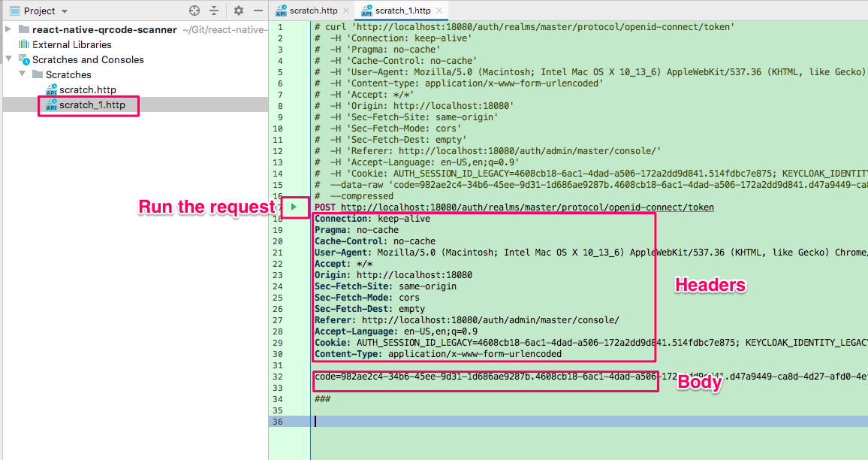The height and width of the screenshot is (460, 868).
Task: Click the Pragma: no-cache header line
Action: (357, 229)
